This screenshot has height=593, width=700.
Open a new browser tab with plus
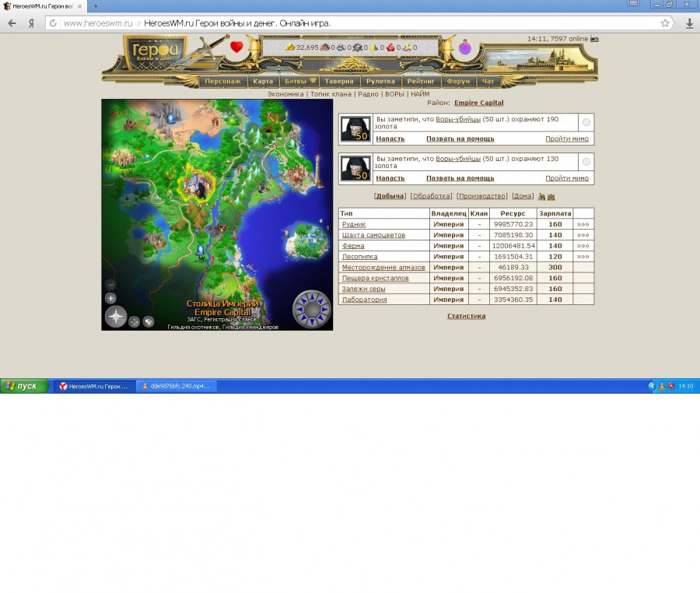pyautogui.click(x=96, y=6)
